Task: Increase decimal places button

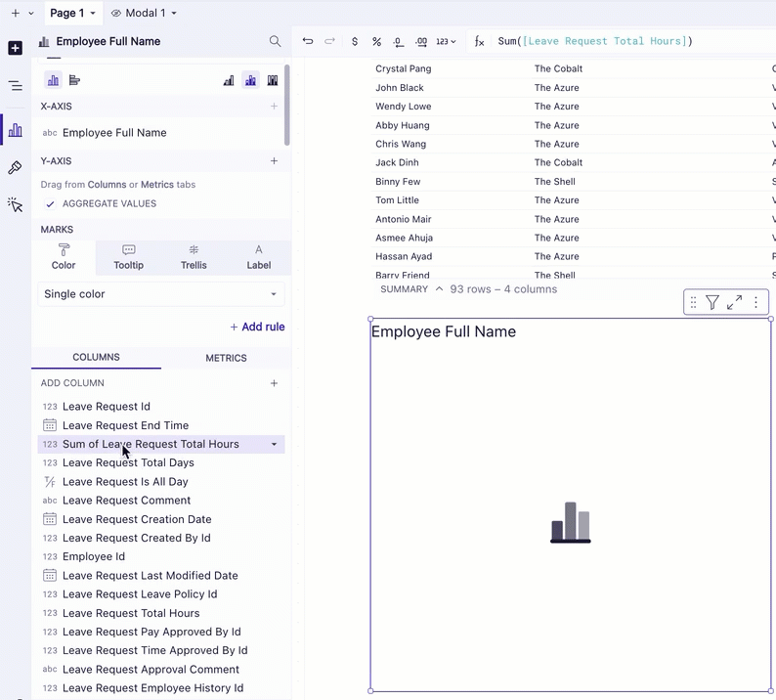Action: (421, 42)
